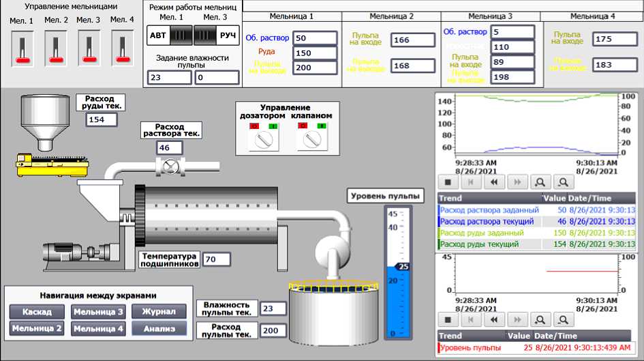Stop the upper flow trend chart

pos(447,182)
